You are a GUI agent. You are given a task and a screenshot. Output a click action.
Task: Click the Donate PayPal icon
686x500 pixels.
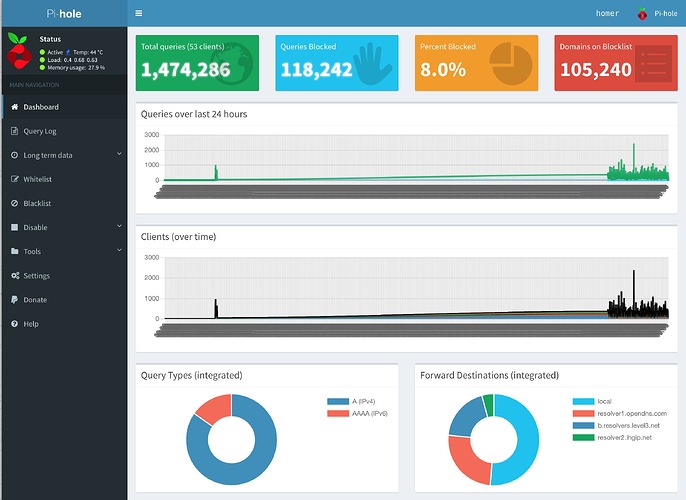coord(14,299)
